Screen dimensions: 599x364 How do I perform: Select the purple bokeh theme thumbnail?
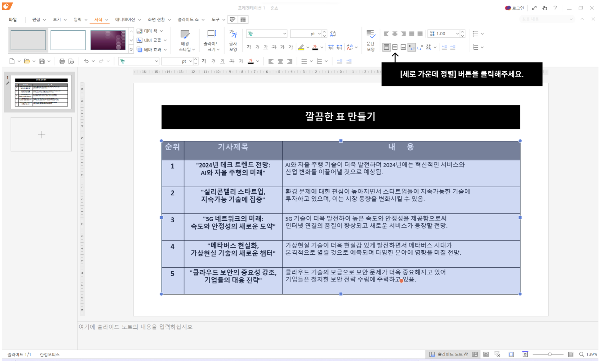pos(108,40)
